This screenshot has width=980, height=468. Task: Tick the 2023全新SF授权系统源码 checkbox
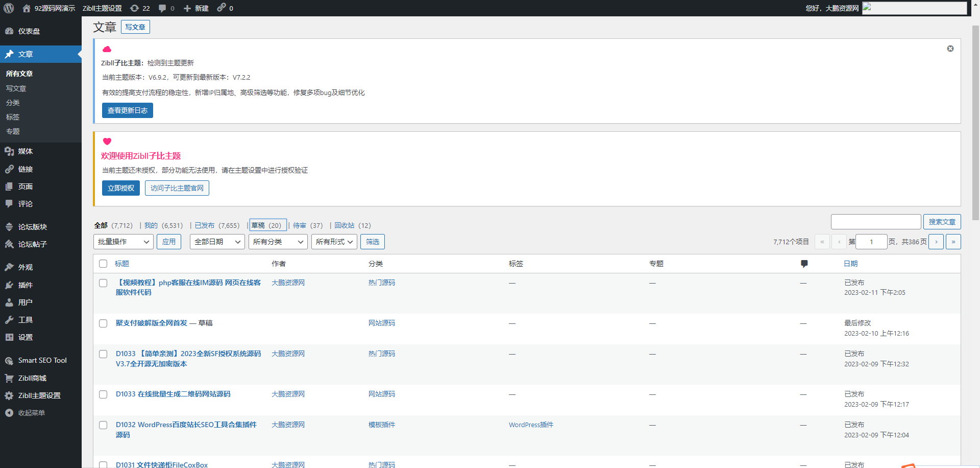(x=103, y=354)
